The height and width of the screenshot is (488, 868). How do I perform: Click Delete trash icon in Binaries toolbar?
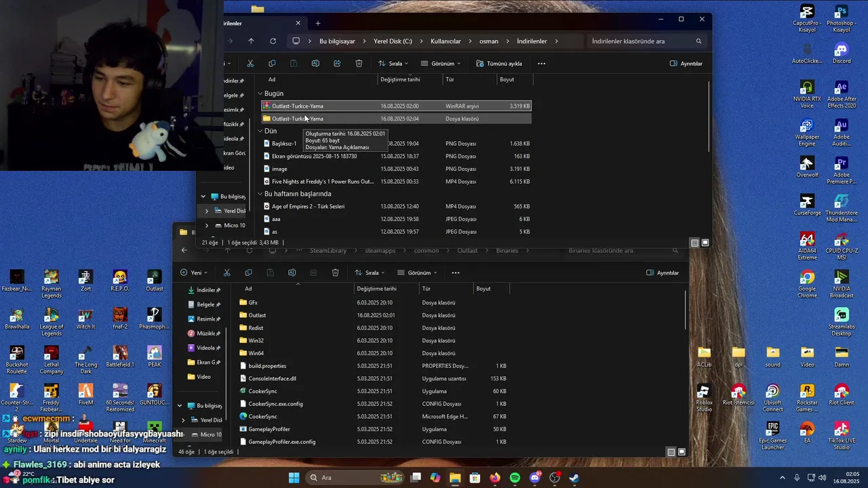(x=335, y=272)
